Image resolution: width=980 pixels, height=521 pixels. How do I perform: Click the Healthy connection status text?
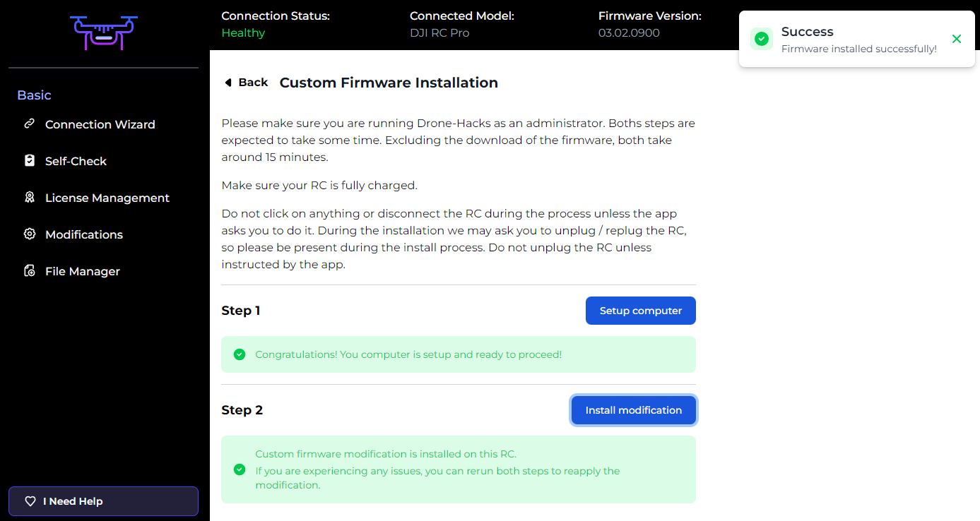(243, 32)
